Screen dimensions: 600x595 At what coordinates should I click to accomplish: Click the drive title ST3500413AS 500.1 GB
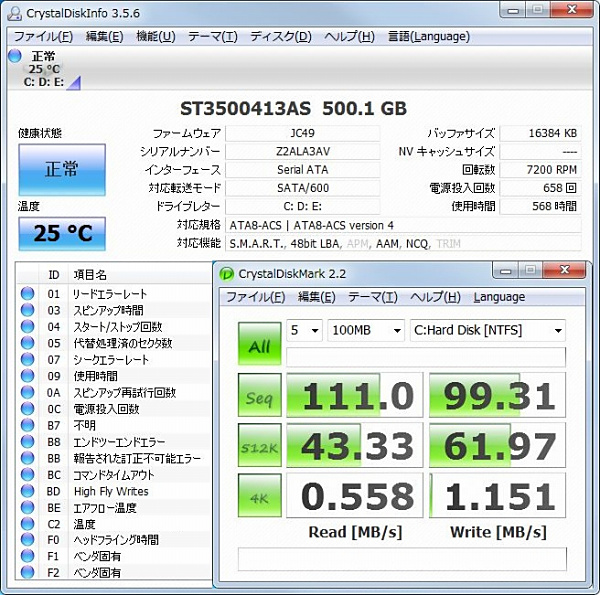[x=293, y=109]
